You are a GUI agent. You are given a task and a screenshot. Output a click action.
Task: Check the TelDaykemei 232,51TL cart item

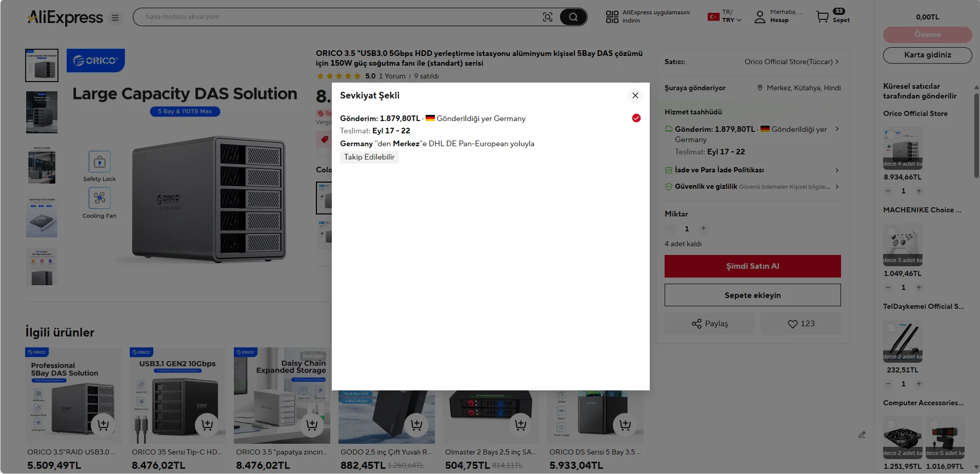pos(891,327)
